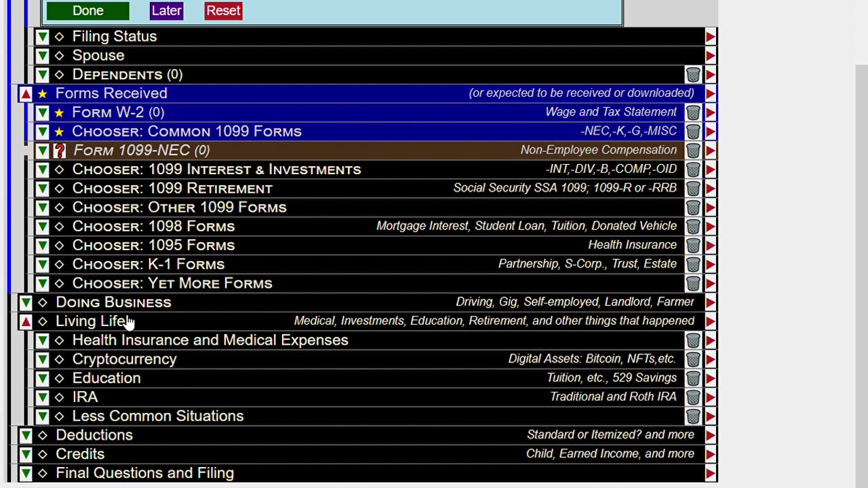This screenshot has height=488, width=868.
Task: Click the question mark icon on Form 1099-NEC
Action: click(x=60, y=150)
